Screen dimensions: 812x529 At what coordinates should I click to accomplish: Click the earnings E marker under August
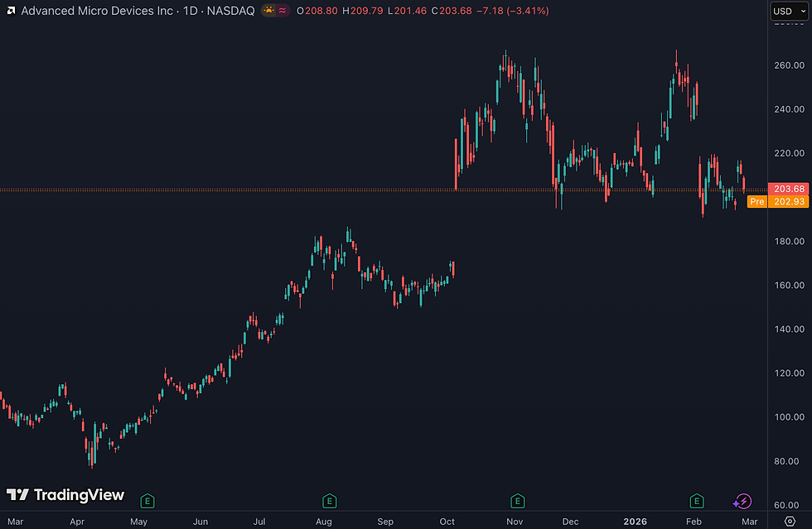coord(329,500)
